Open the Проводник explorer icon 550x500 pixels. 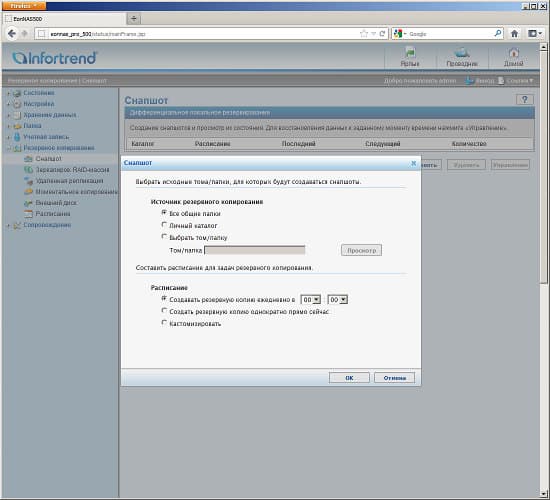462,53
